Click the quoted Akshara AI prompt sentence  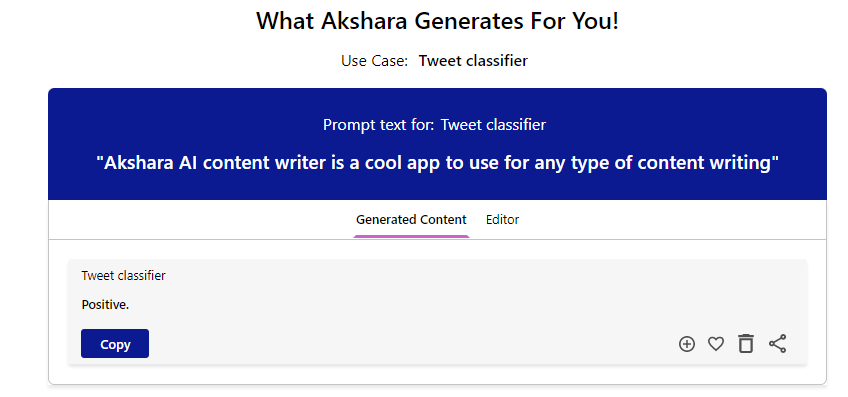(438, 163)
